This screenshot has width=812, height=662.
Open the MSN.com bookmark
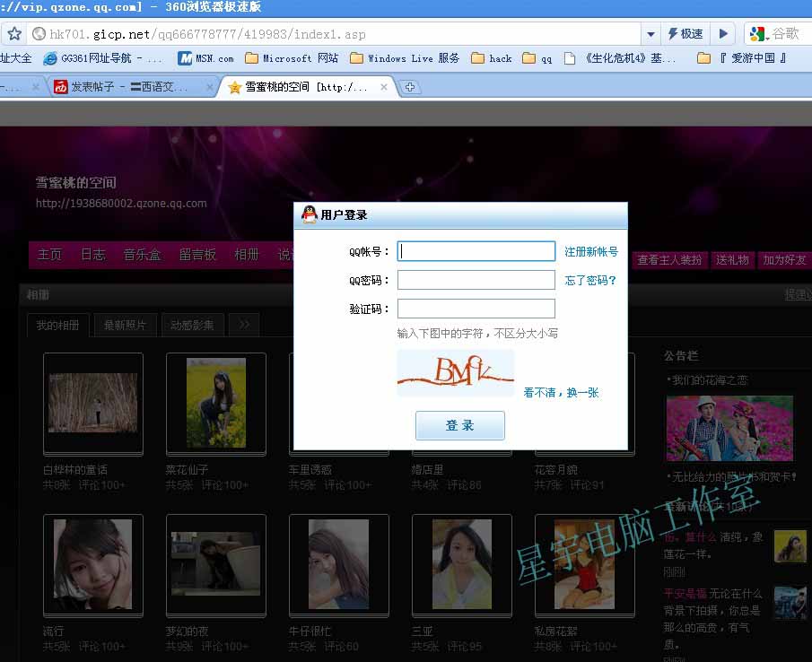205,58
